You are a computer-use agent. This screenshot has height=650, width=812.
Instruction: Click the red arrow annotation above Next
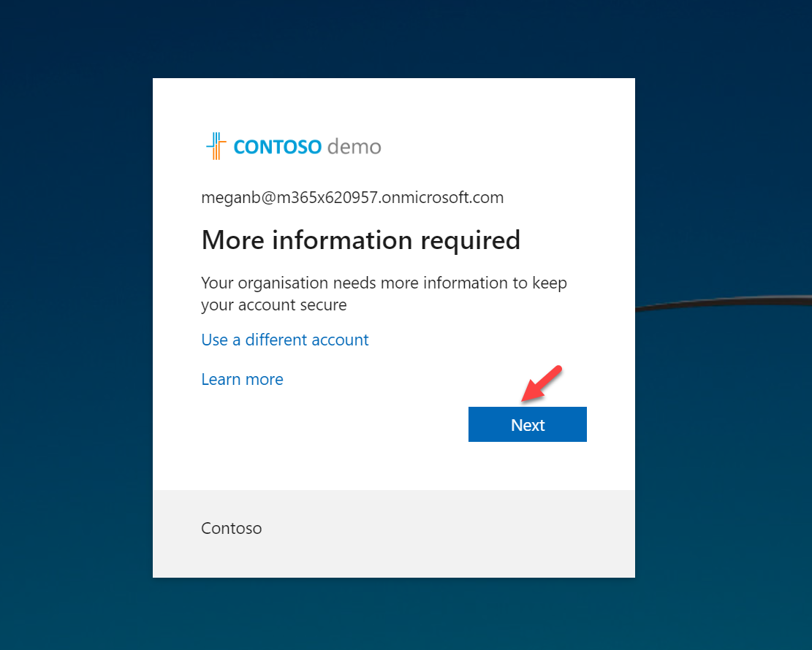(x=542, y=383)
